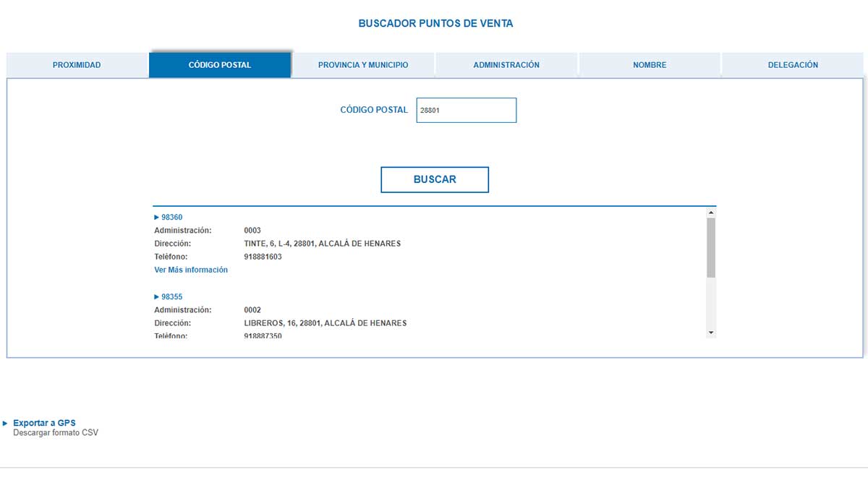Click the results scrollbar thumb
868x488 pixels.
(x=711, y=247)
